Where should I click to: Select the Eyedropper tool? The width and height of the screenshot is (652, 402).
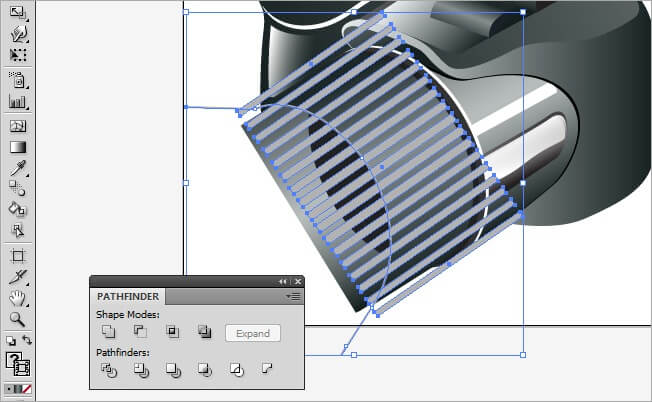tap(18, 167)
